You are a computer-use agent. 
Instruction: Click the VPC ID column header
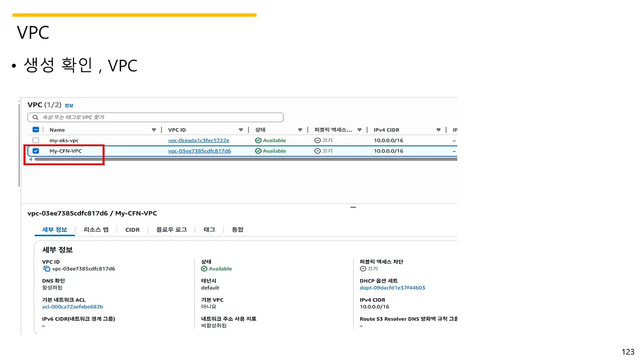177,130
